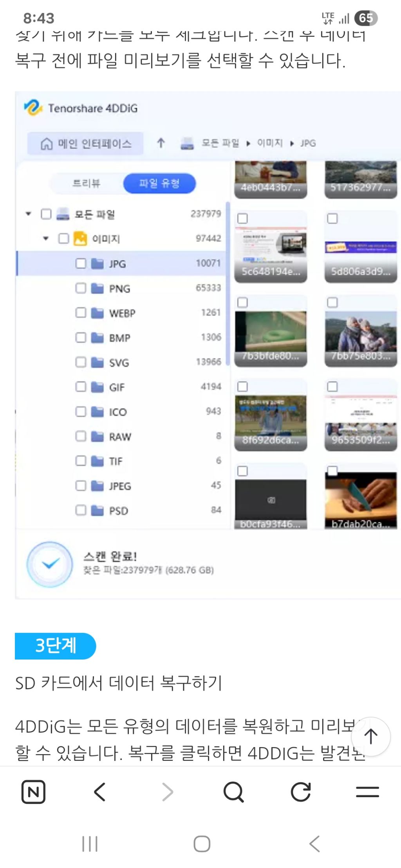Click the SVG folder icon
This screenshot has height=868, width=401.
point(97,362)
